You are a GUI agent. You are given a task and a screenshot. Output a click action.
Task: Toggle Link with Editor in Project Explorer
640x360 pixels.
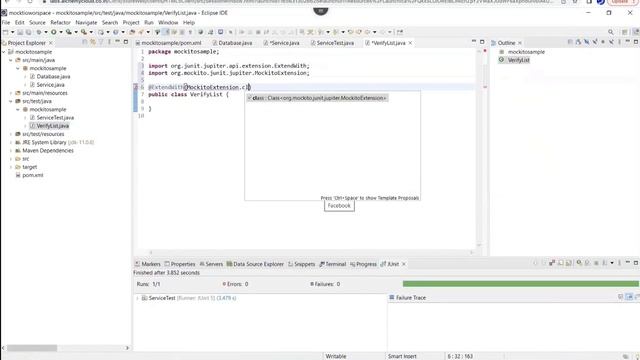coord(93,42)
